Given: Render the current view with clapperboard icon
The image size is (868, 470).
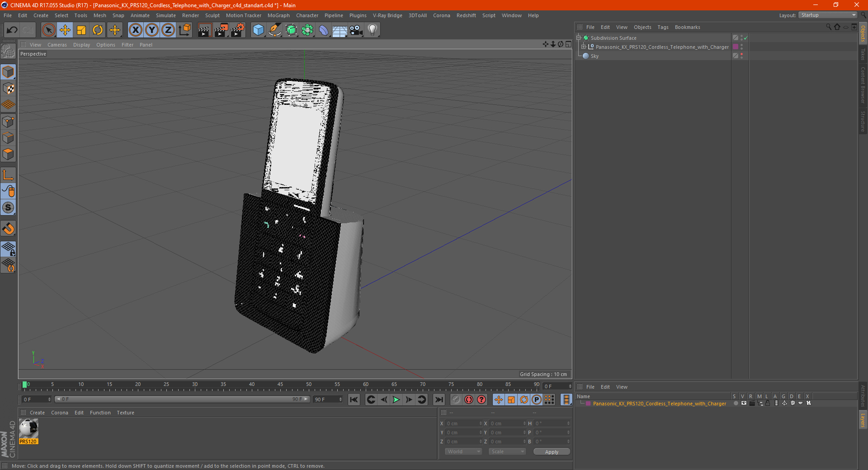Looking at the screenshot, I should tap(204, 30).
